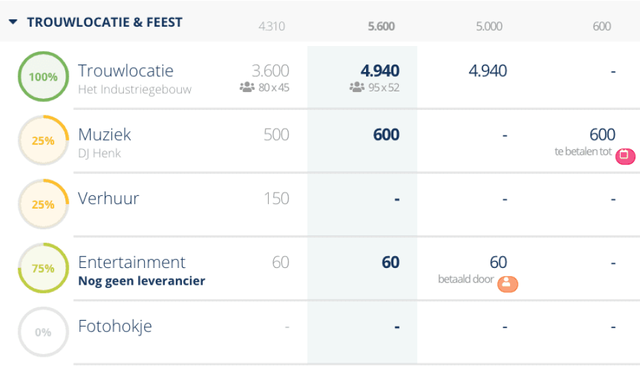Click the 75% progress circle for Entertainment
Screen dimensions: 640x366
click(x=43, y=268)
